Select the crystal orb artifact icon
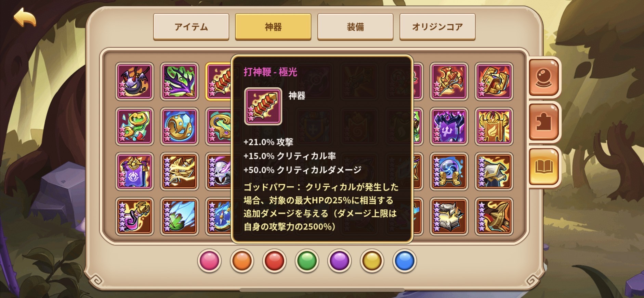The height and width of the screenshot is (298, 644). (449, 171)
